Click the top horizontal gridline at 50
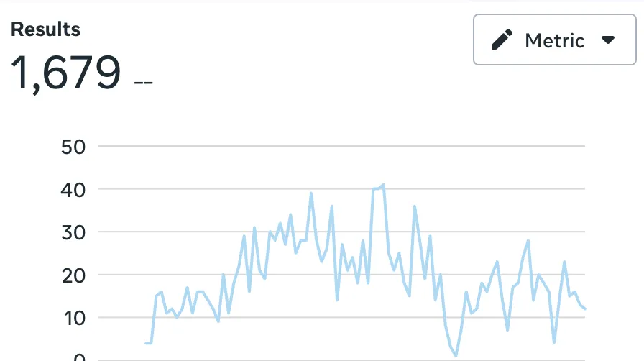Viewport: 644px width, 361px height. coord(341,145)
